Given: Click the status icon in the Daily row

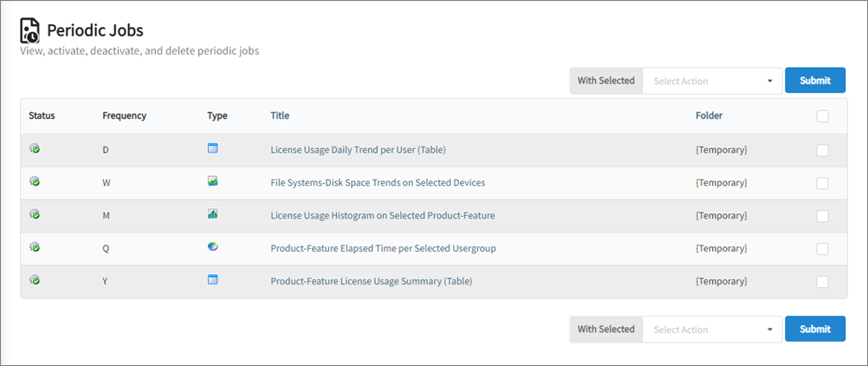Looking at the screenshot, I should tap(35, 149).
